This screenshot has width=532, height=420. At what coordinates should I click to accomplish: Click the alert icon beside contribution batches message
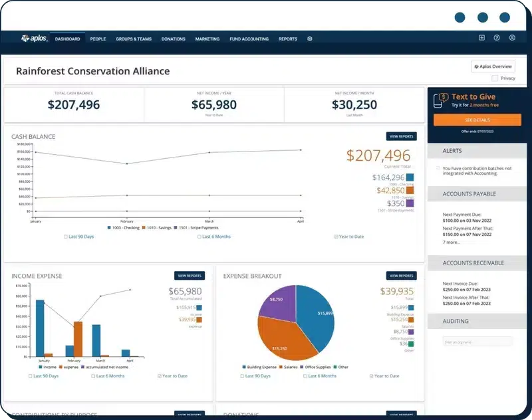click(x=438, y=168)
